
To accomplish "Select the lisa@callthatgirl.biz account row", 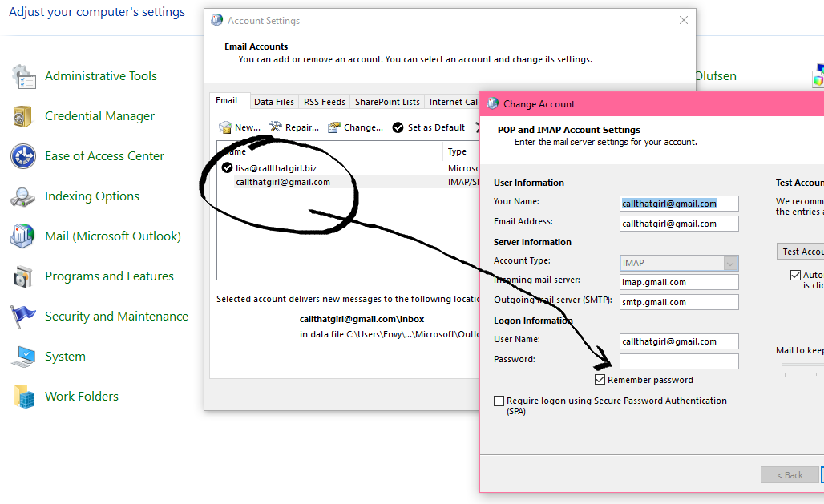I will click(349, 168).
